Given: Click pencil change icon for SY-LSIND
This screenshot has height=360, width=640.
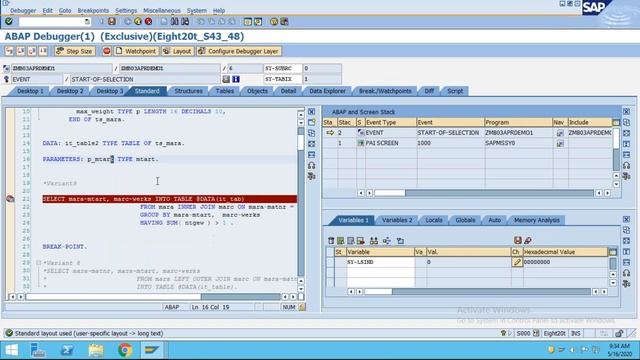Looking at the screenshot, I should 517,262.
